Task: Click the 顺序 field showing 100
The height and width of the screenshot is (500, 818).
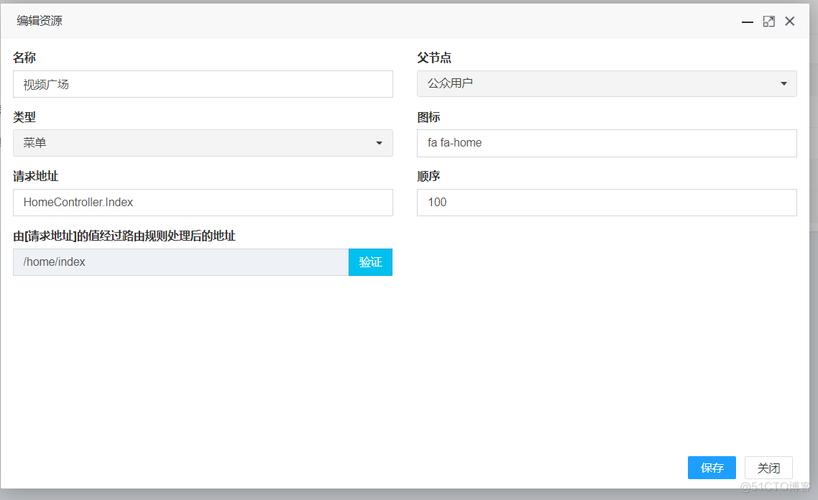Action: click(x=607, y=203)
